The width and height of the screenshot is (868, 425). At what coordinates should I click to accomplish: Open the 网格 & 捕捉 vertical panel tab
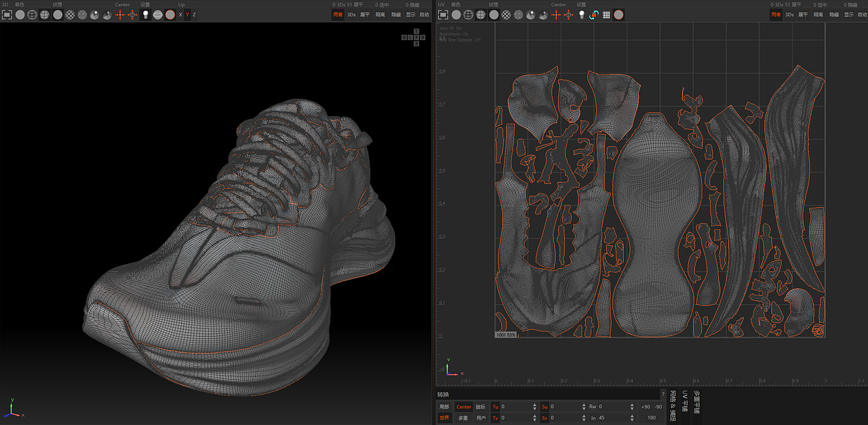(x=673, y=405)
